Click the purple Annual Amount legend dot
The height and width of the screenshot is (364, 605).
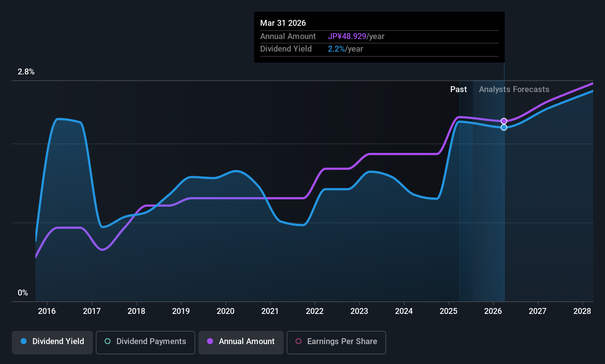click(210, 341)
